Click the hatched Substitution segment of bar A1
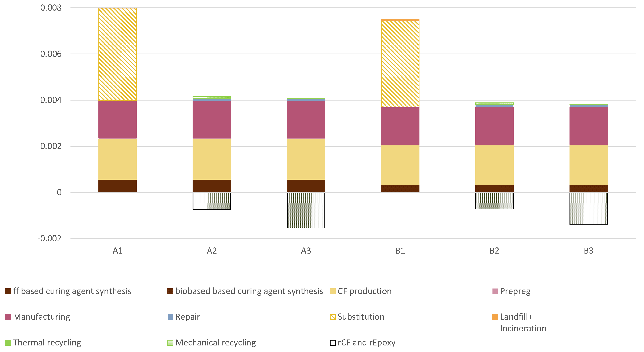 point(117,54)
